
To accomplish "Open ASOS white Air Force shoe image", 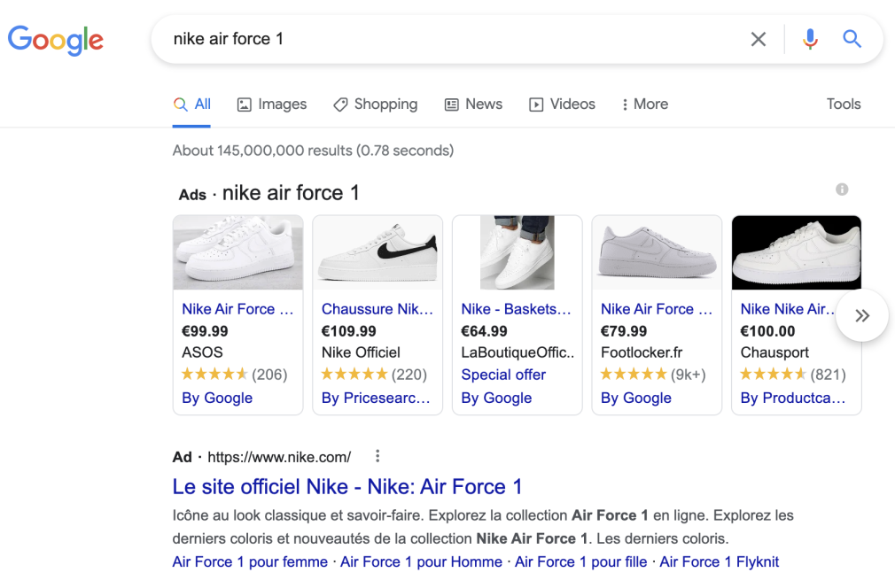I will pyautogui.click(x=238, y=252).
